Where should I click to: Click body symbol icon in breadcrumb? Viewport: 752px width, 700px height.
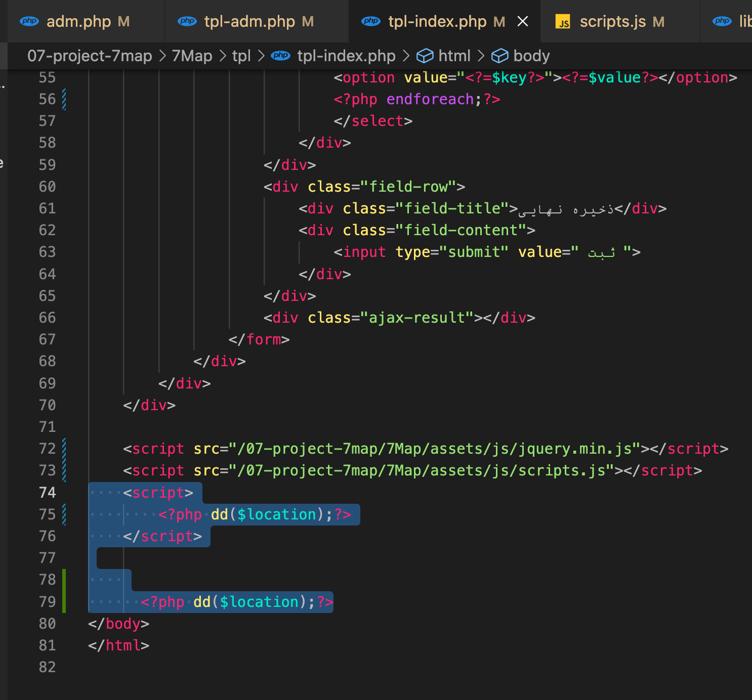point(499,56)
